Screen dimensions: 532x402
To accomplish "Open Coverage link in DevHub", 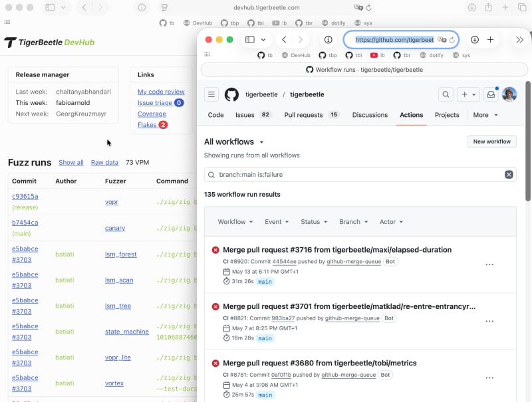I will click(x=152, y=114).
